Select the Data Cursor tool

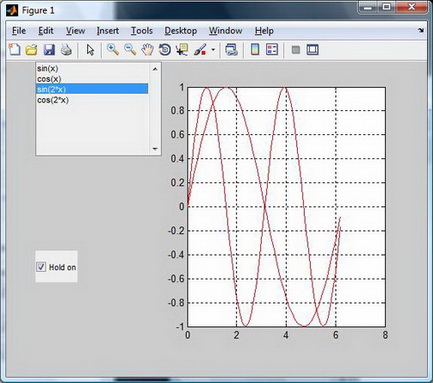(x=182, y=50)
